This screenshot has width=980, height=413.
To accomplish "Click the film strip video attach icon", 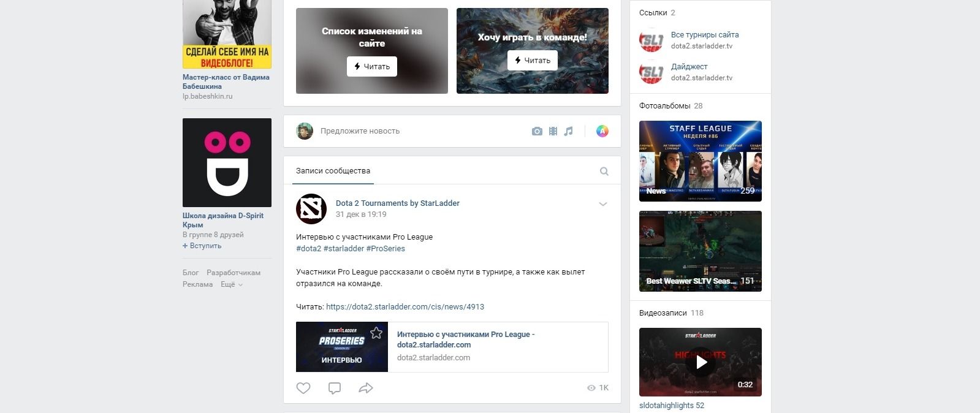I will pos(553,131).
